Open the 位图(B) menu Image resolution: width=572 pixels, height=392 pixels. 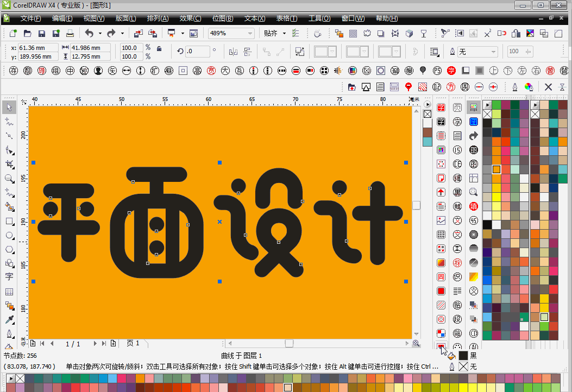click(x=222, y=18)
